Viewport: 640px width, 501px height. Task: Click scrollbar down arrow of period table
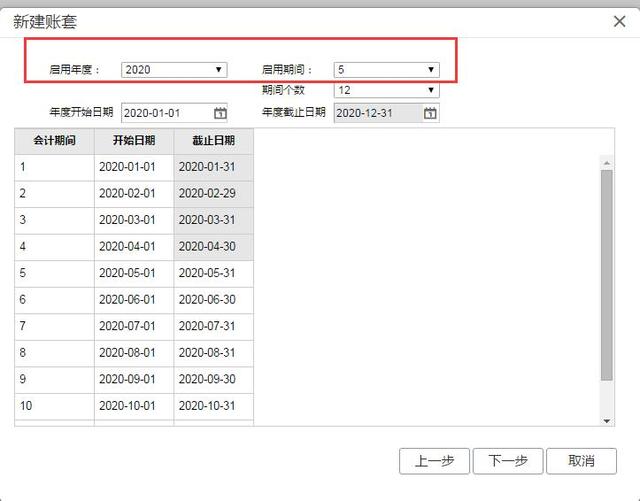(x=607, y=421)
